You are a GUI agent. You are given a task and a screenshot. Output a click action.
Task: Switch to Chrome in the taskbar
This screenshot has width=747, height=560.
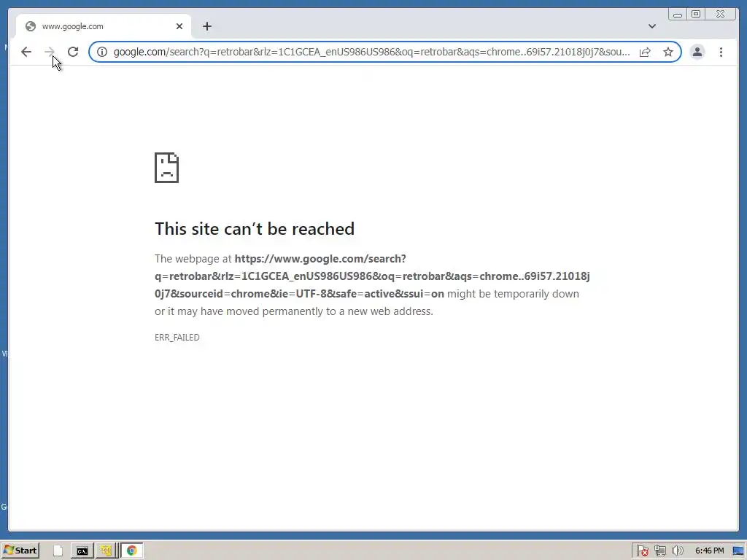(132, 551)
